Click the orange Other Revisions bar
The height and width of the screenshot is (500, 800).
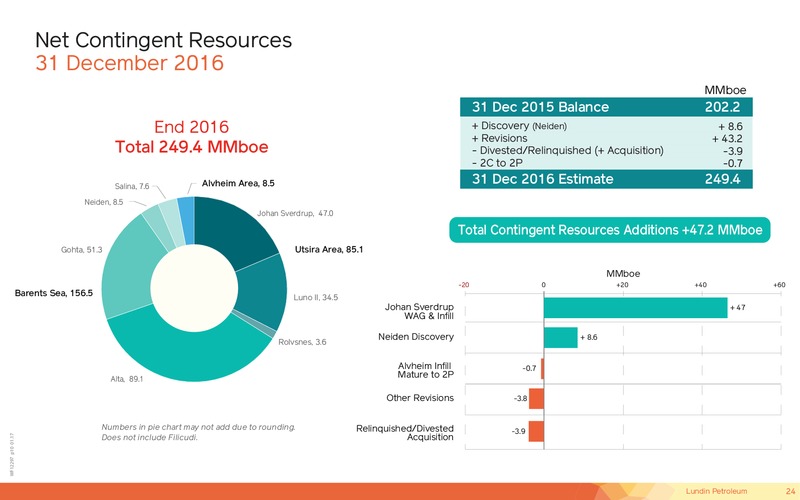tap(536, 398)
